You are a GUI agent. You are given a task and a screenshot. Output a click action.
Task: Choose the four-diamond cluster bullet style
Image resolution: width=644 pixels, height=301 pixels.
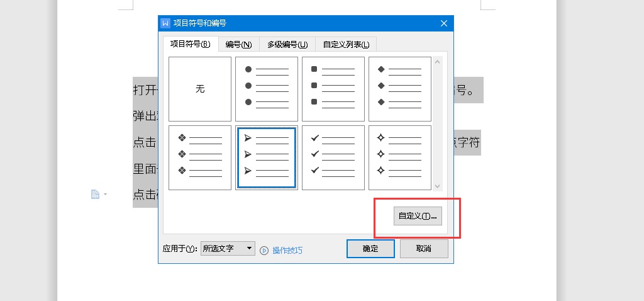coord(200,157)
